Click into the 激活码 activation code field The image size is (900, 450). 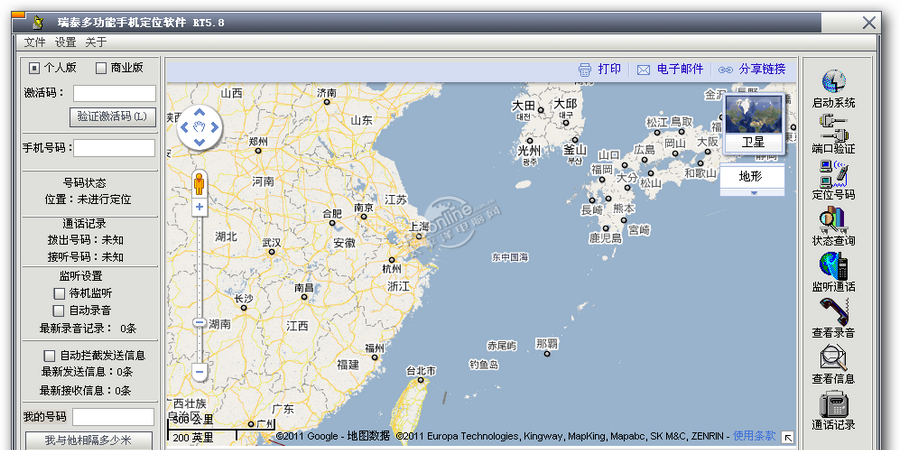click(114, 94)
